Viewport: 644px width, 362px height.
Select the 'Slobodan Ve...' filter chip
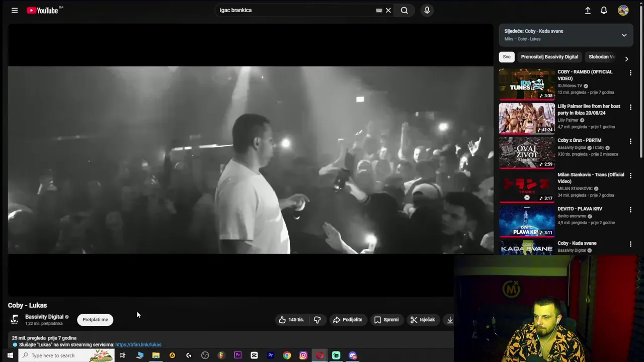tap(602, 57)
